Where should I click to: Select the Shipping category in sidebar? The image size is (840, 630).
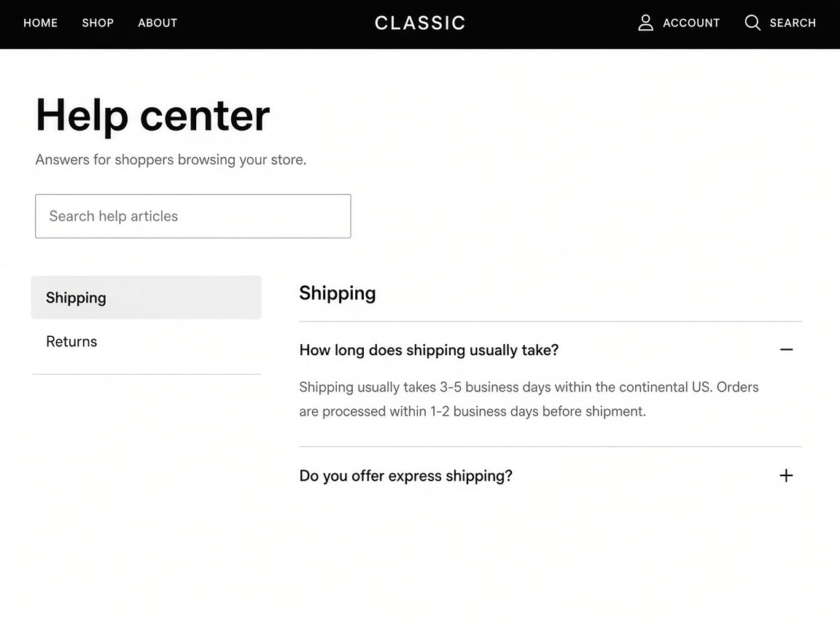pyautogui.click(x=147, y=297)
